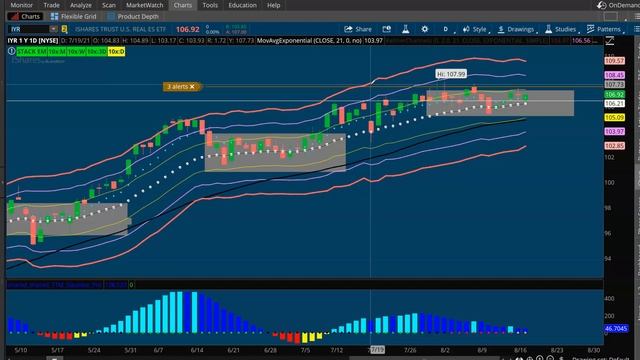Click the OnDemand button
The image size is (640, 360).
click(618, 5)
